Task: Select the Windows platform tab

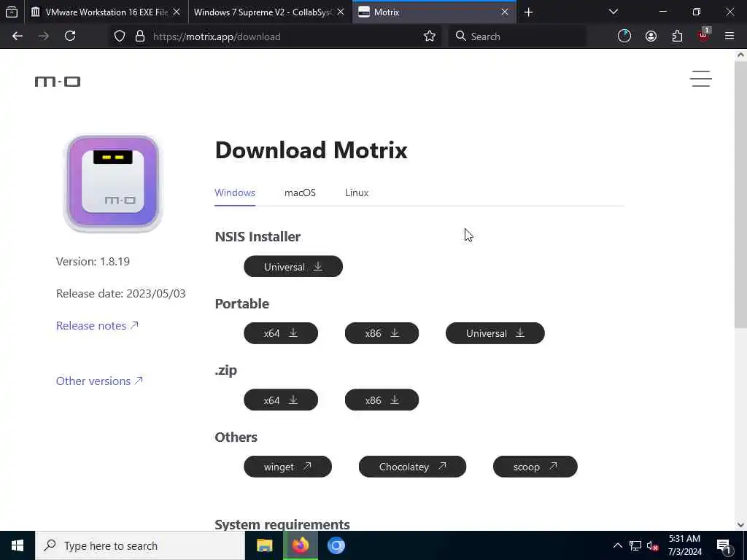Action: pyautogui.click(x=235, y=192)
